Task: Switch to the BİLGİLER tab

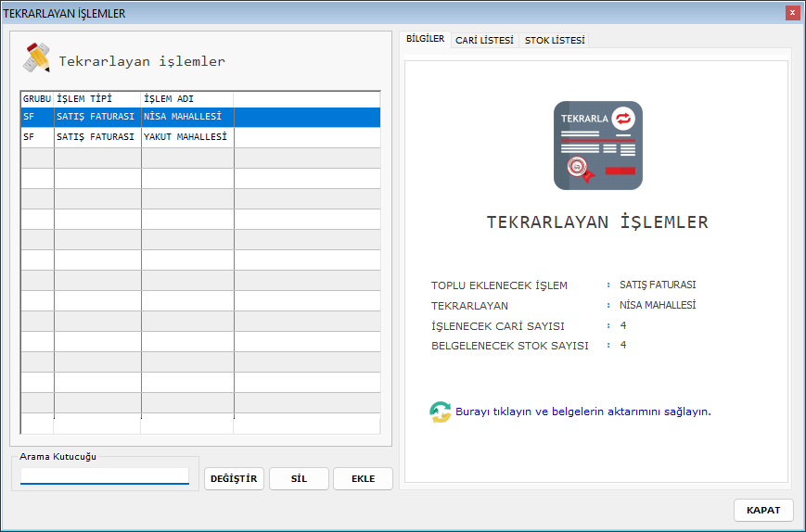Action: [426, 39]
